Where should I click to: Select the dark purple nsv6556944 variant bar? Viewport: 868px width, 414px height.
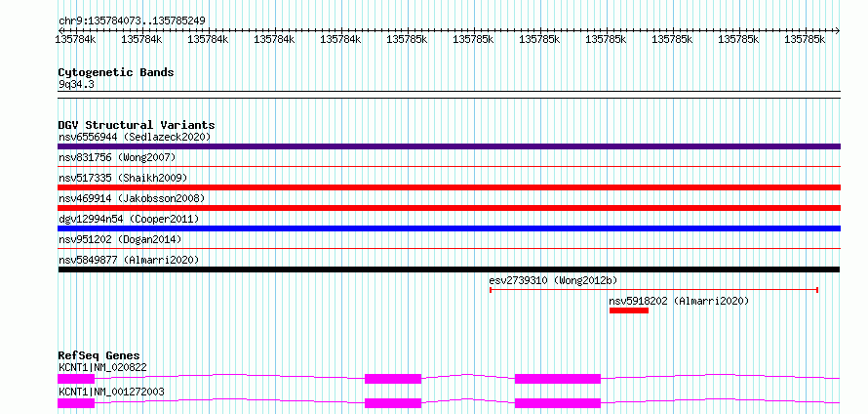click(x=449, y=146)
